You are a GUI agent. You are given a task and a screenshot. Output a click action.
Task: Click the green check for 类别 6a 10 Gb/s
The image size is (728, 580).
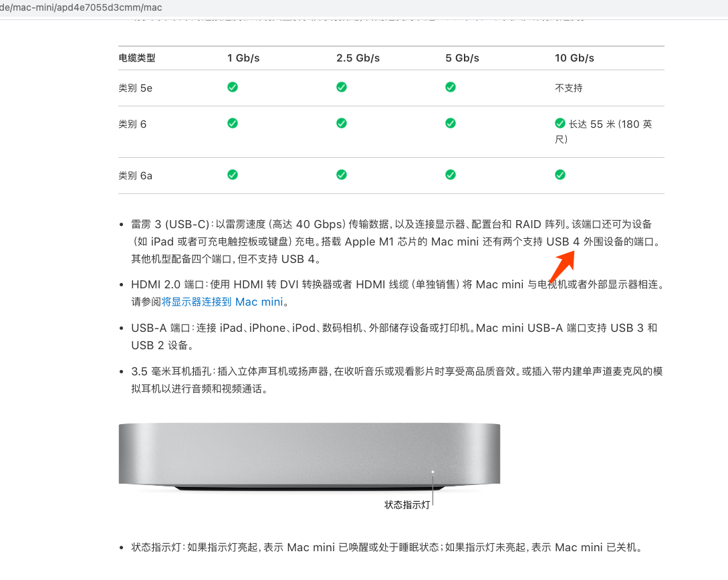[560, 175]
